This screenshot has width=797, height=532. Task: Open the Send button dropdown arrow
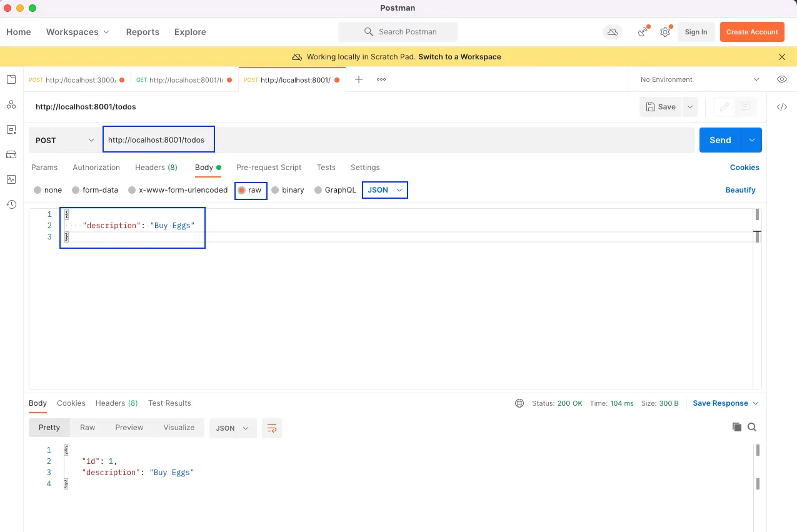(751, 140)
